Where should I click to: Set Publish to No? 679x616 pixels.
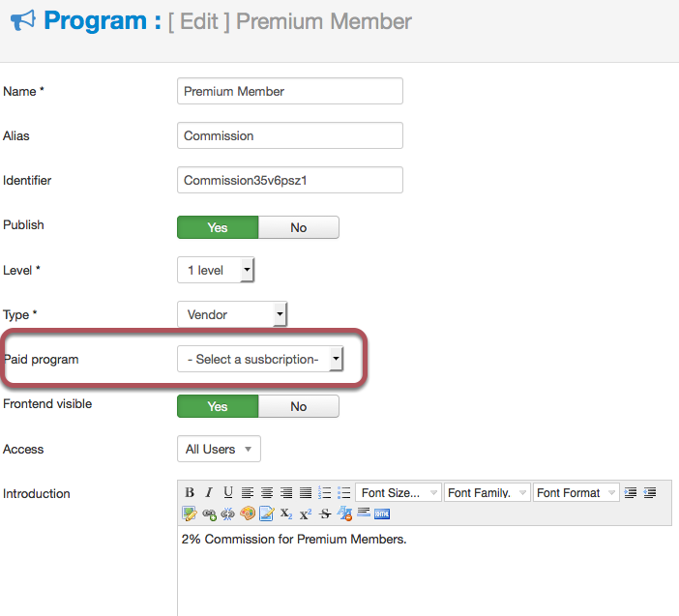298,227
